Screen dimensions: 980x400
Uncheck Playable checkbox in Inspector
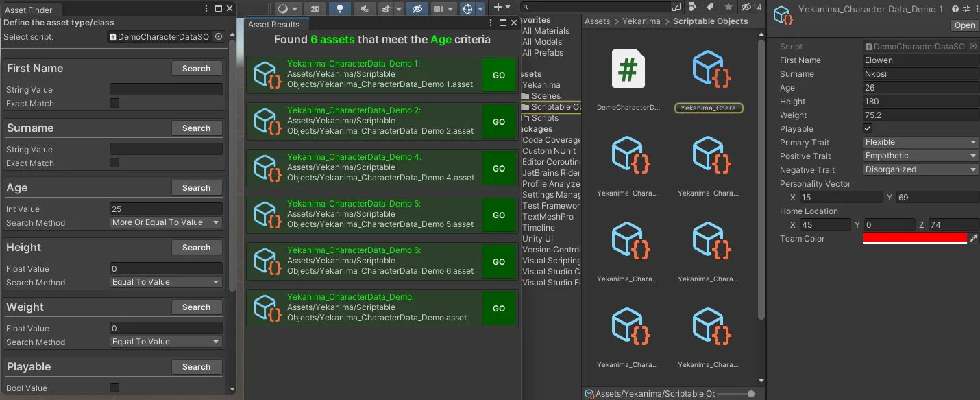click(868, 128)
